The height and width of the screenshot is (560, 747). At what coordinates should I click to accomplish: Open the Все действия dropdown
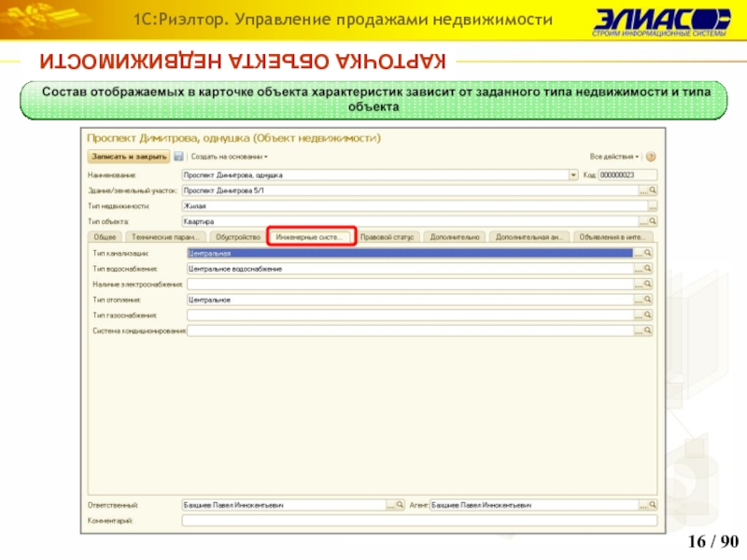[614, 157]
